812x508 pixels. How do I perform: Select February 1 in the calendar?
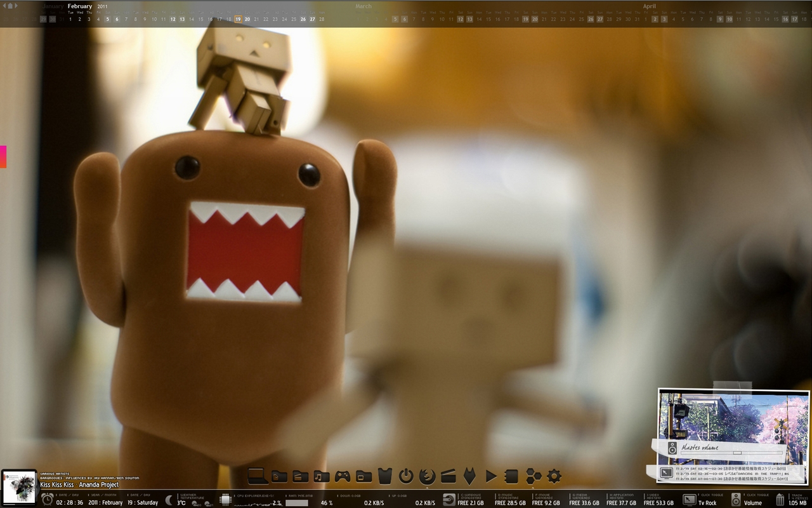70,19
